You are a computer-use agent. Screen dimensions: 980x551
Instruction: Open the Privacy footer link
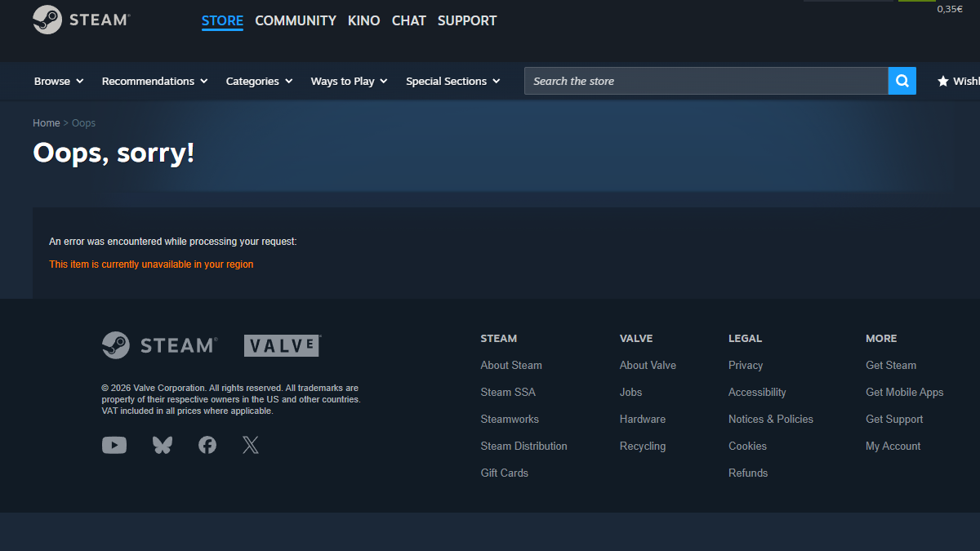(746, 365)
